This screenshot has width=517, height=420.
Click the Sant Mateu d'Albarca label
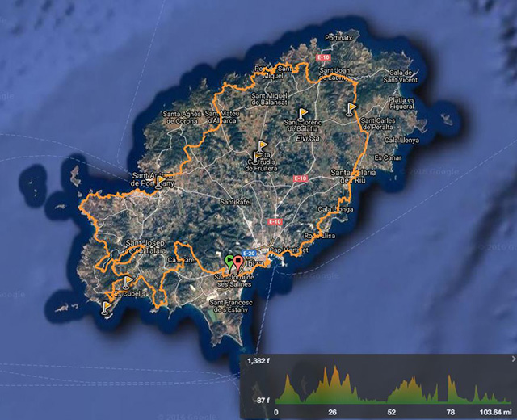coord(222,116)
